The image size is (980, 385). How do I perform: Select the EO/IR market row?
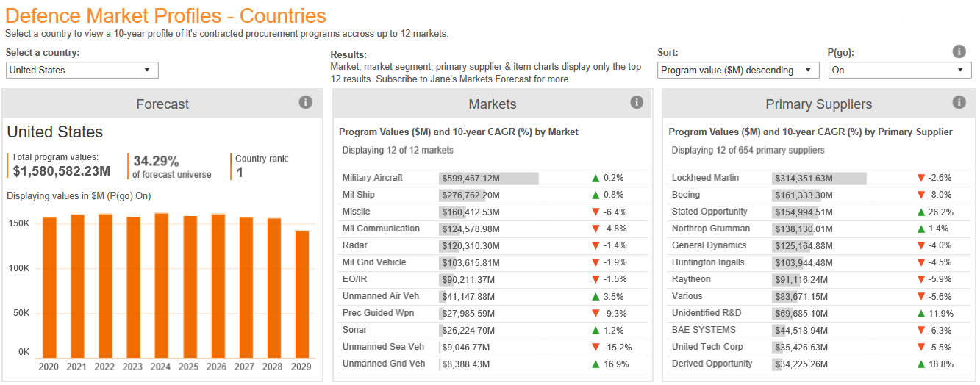493,279
